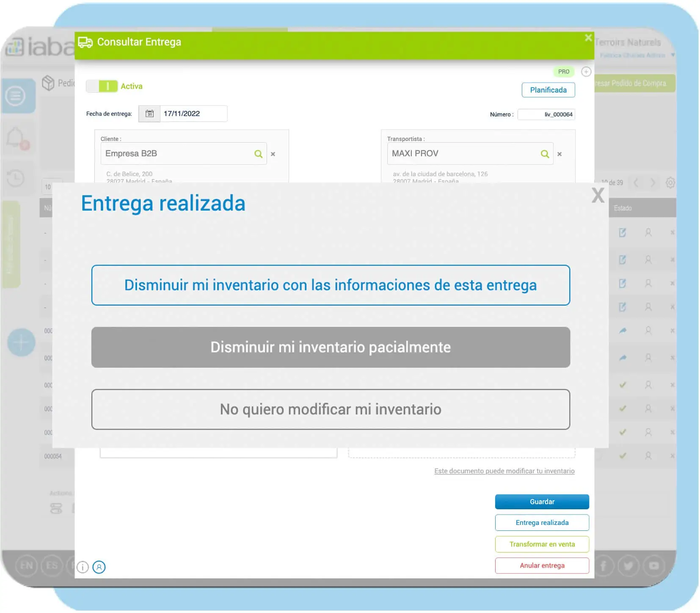Image resolution: width=700 pixels, height=613 pixels.
Task: Click the user icon in dialog footer
Action: (99, 567)
